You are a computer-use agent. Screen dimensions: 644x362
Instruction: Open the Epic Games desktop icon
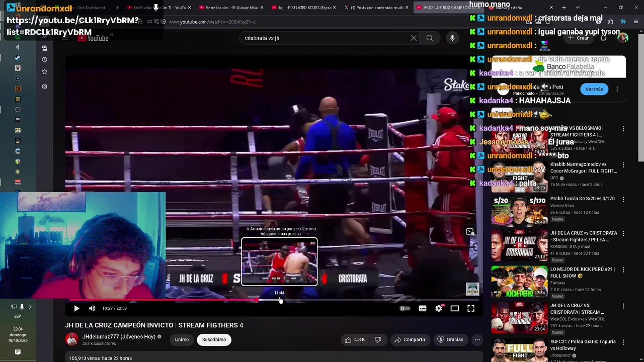click(x=18, y=120)
